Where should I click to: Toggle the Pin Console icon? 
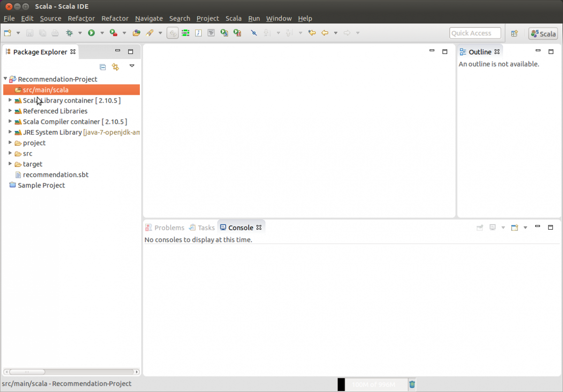click(x=479, y=227)
